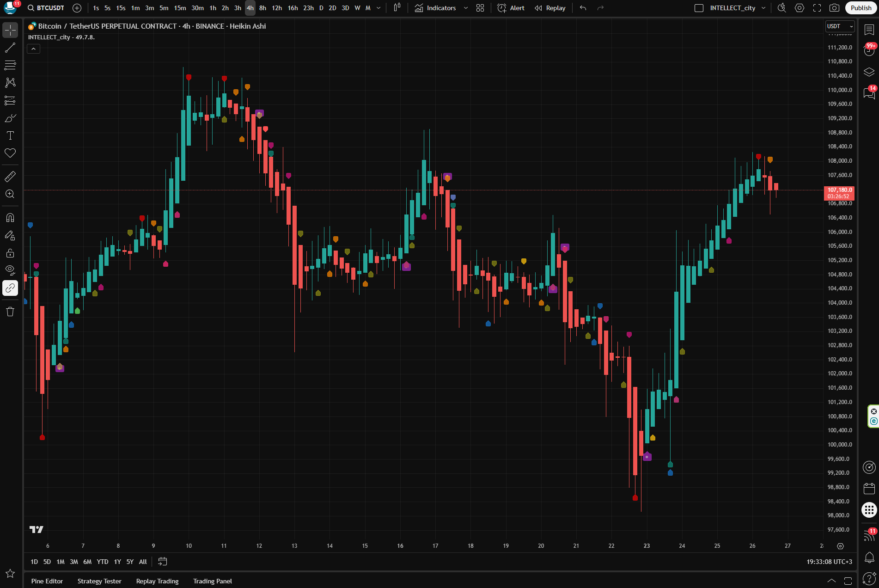Start bar Replay mode
This screenshot has width=879, height=588.
pos(550,8)
